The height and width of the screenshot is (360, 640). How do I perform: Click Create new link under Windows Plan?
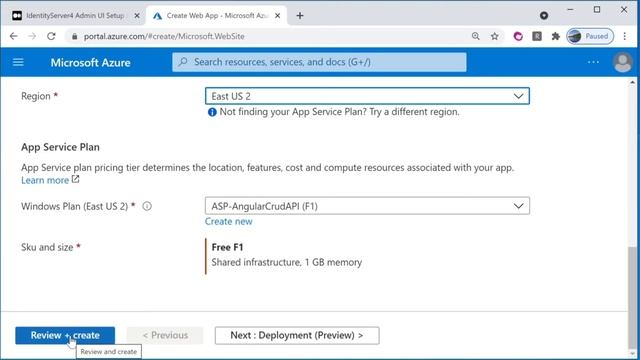[229, 221]
